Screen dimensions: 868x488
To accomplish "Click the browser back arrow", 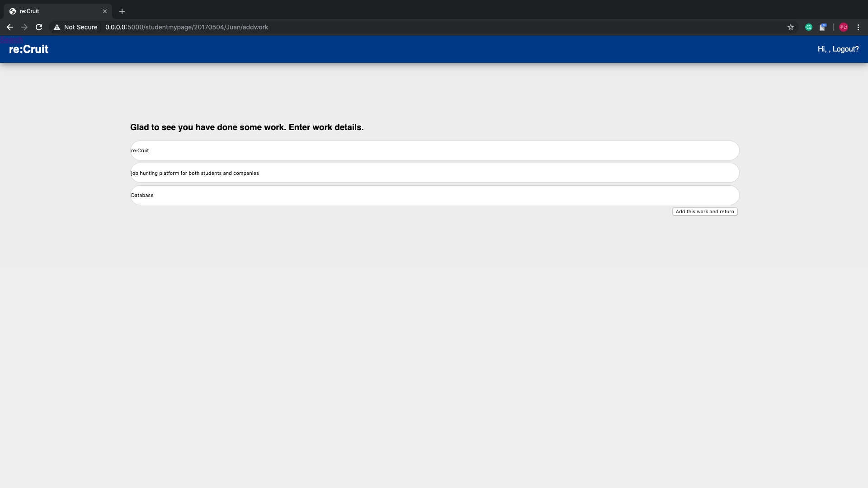I will click(x=10, y=27).
